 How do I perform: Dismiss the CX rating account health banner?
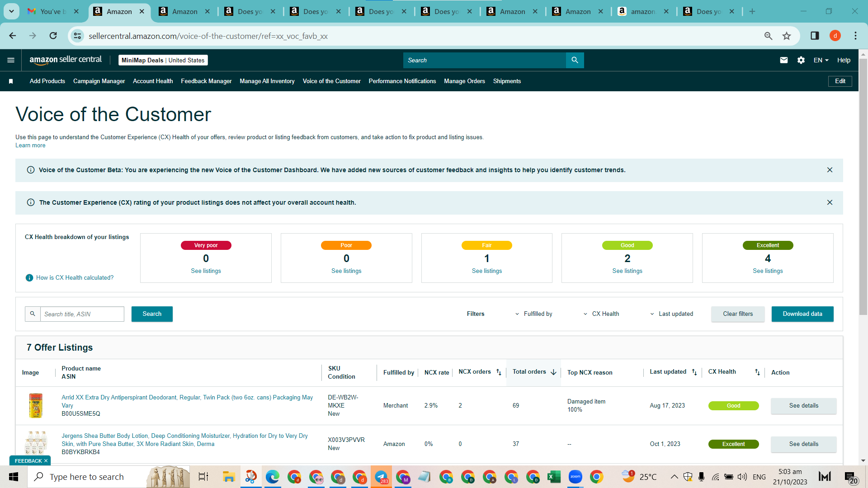830,202
